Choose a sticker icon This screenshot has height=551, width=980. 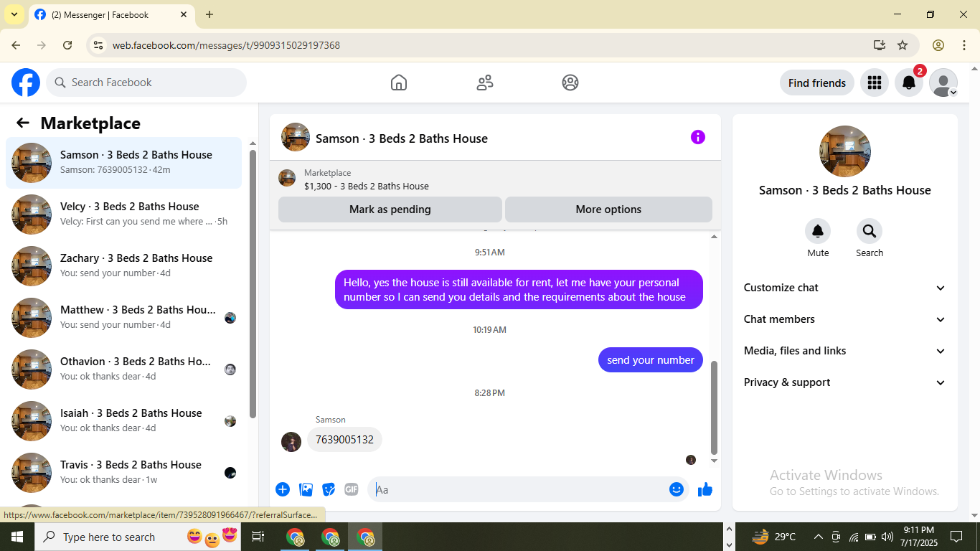(x=329, y=489)
